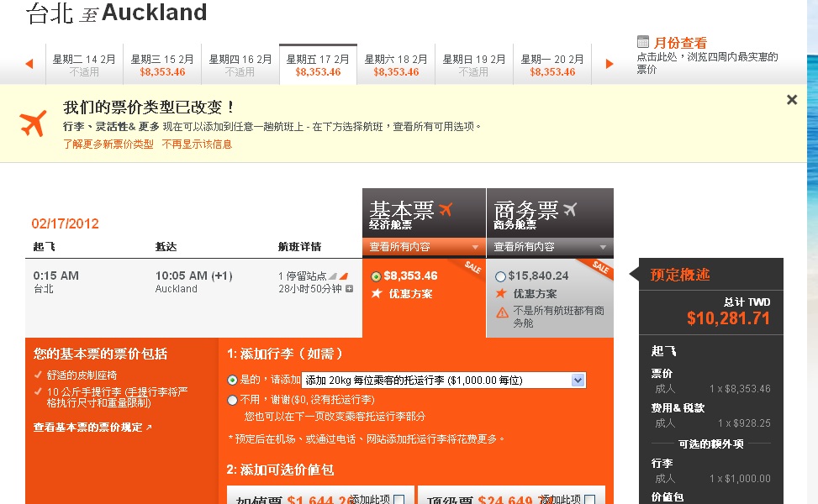Viewport: 818px width, 504px height.
Task: Select the 星期三 15 2月 date tab
Action: click(x=162, y=66)
